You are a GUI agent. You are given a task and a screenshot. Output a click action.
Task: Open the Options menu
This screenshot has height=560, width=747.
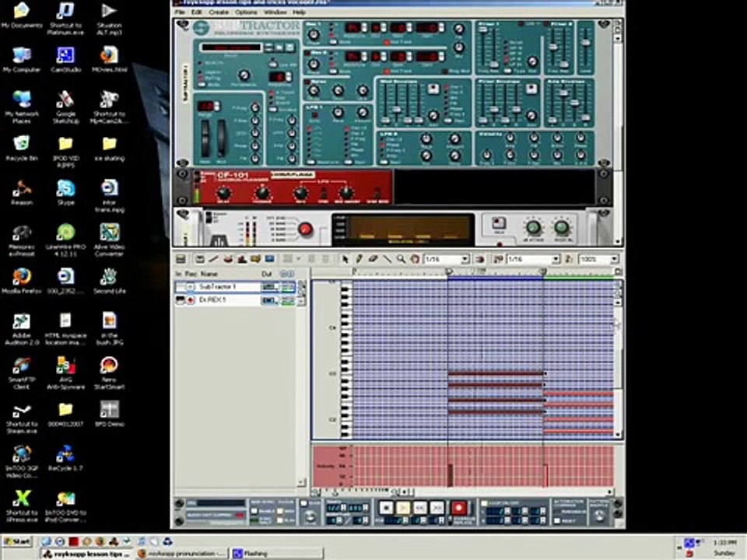[246, 12]
